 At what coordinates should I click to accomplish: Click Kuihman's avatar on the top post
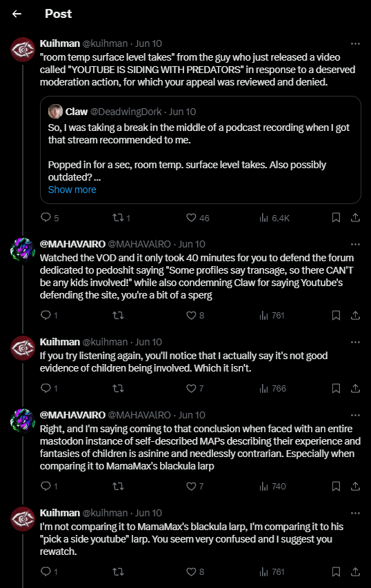point(23,50)
